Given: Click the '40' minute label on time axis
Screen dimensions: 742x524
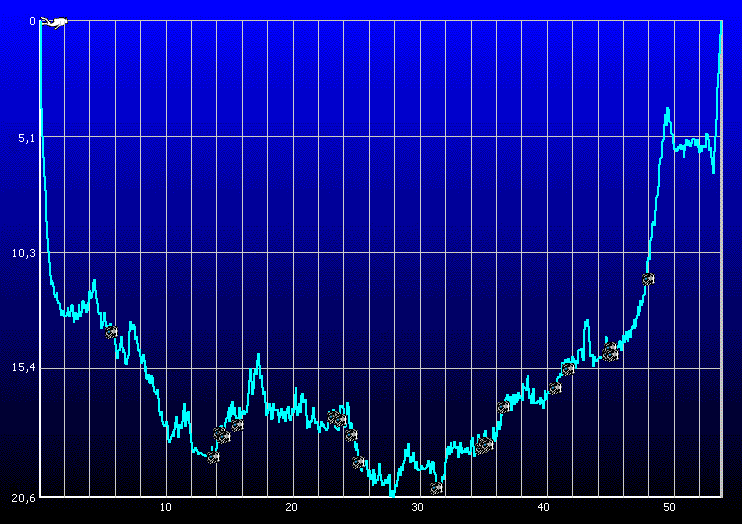Looking at the screenshot, I should (x=543, y=507).
